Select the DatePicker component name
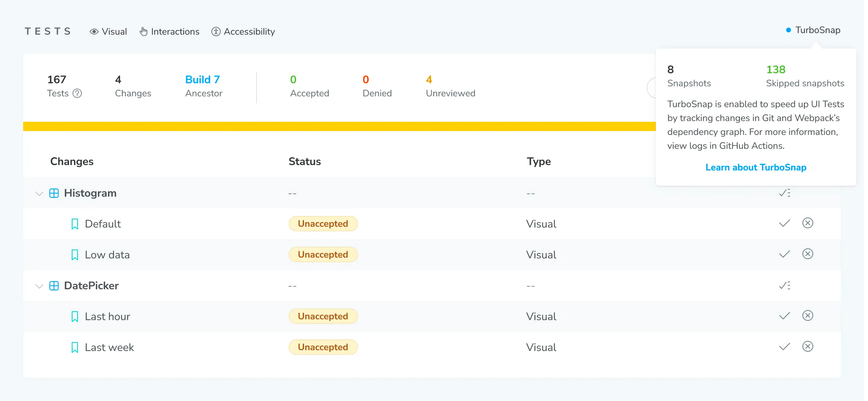This screenshot has width=868, height=401. point(92,286)
